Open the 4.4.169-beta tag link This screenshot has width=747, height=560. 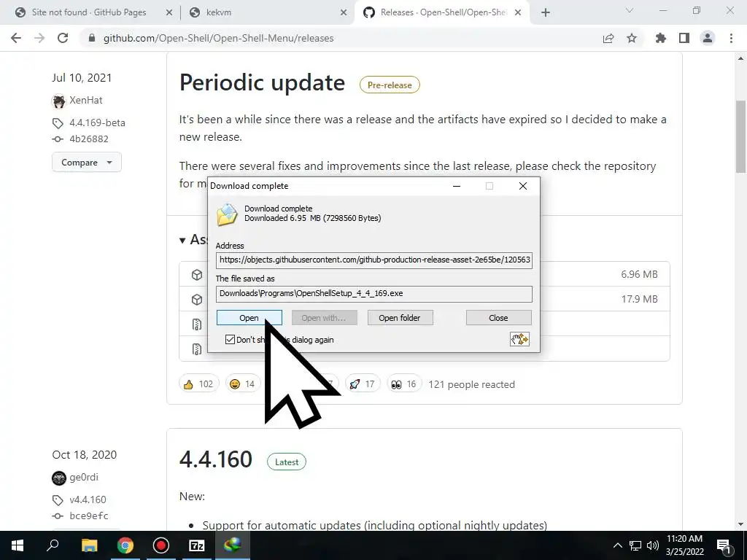pyautogui.click(x=97, y=122)
